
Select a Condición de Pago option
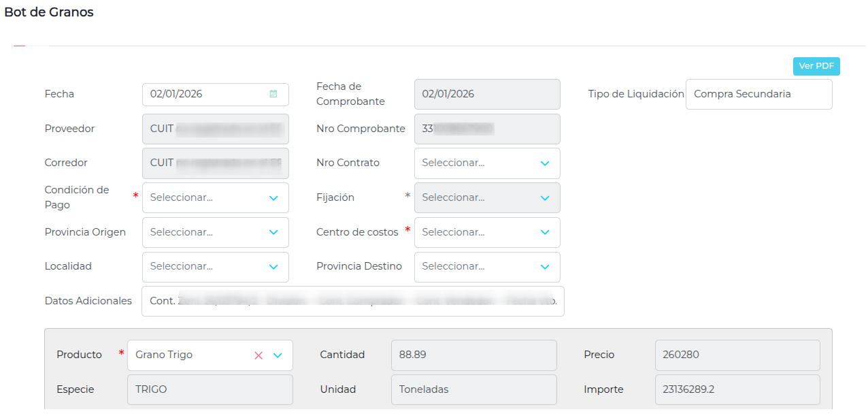pos(215,198)
